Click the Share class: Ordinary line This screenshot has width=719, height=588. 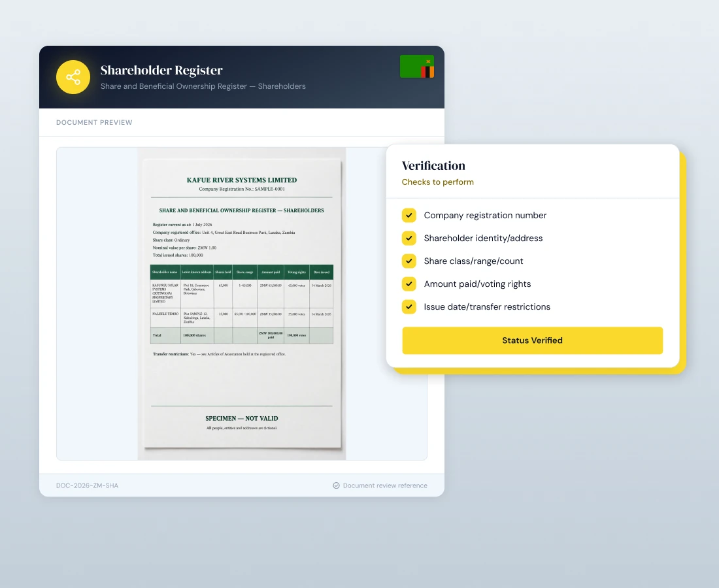coord(171,240)
